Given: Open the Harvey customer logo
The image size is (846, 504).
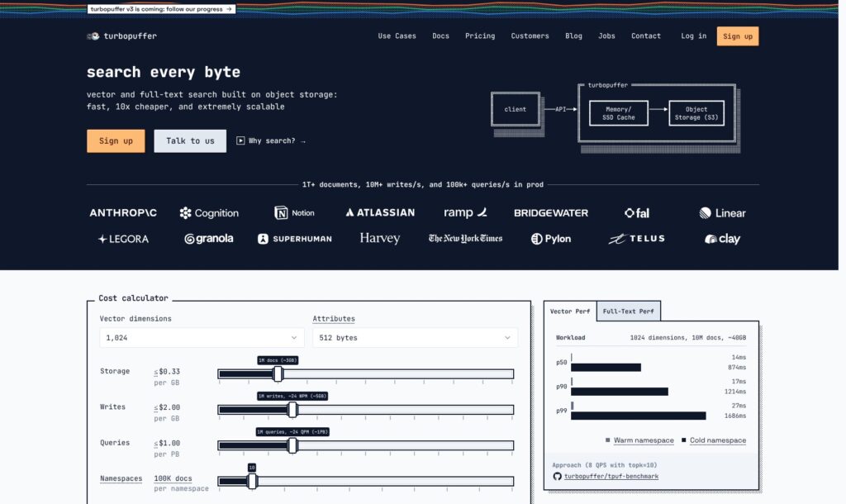Looking at the screenshot, I should pyautogui.click(x=380, y=238).
